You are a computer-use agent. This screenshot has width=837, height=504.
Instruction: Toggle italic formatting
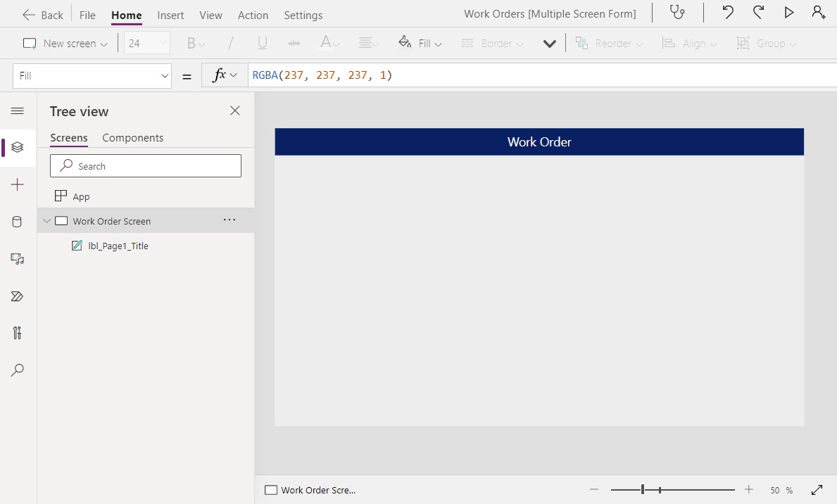click(230, 43)
